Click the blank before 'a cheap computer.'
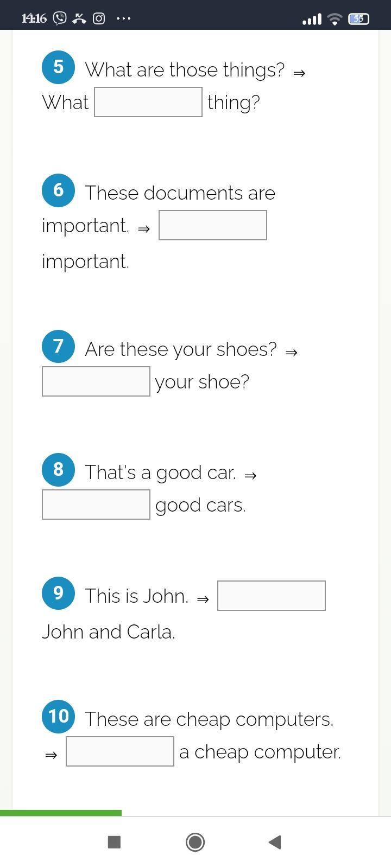 click(x=120, y=751)
